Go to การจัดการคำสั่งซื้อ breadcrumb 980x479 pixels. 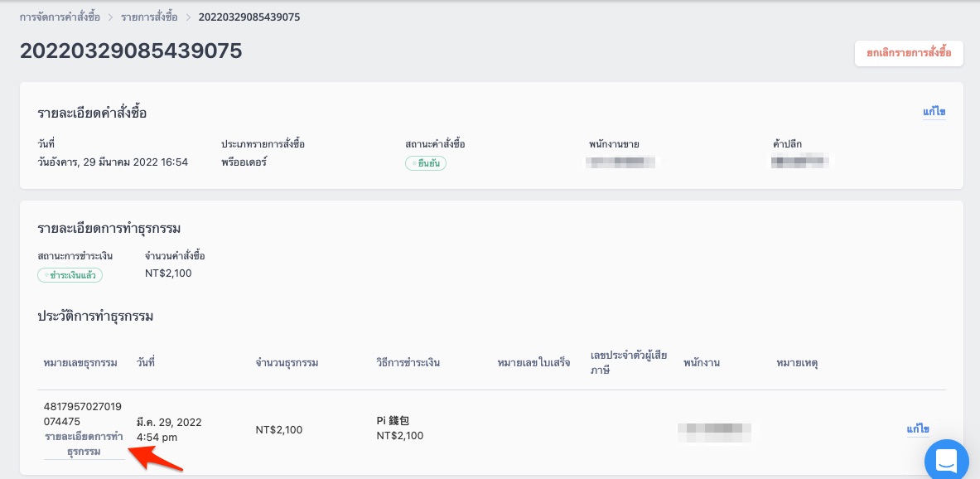(x=60, y=17)
